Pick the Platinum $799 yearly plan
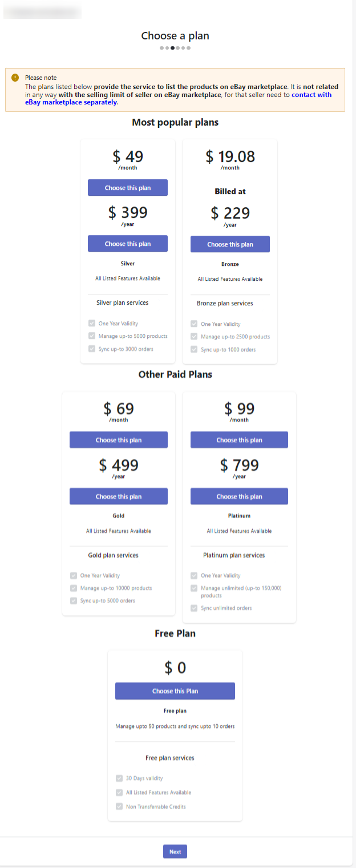 239,496
